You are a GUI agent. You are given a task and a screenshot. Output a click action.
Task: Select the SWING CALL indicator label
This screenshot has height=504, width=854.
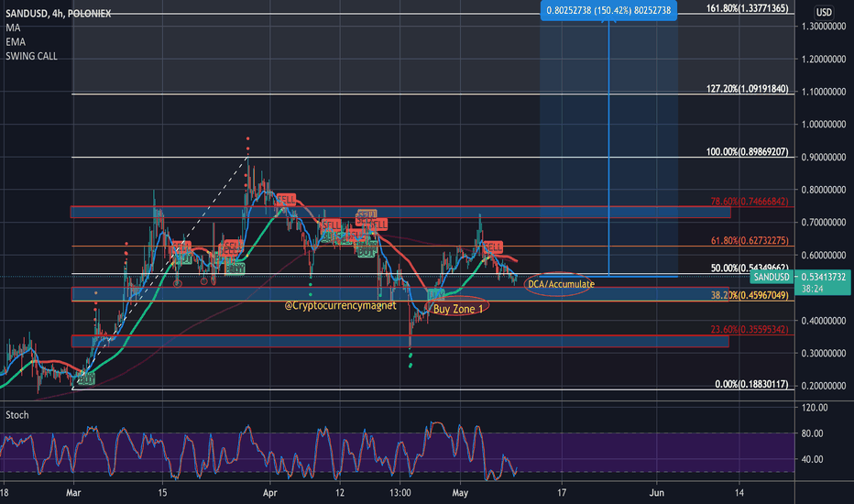coord(31,56)
